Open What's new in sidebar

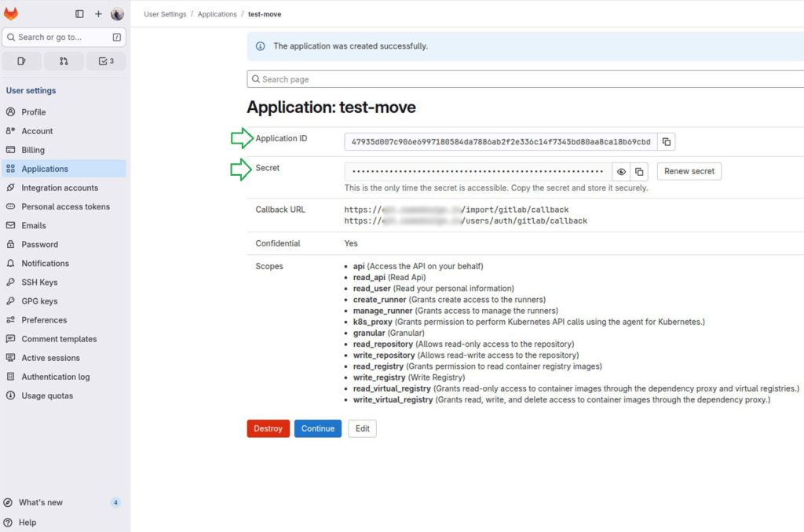(x=41, y=502)
